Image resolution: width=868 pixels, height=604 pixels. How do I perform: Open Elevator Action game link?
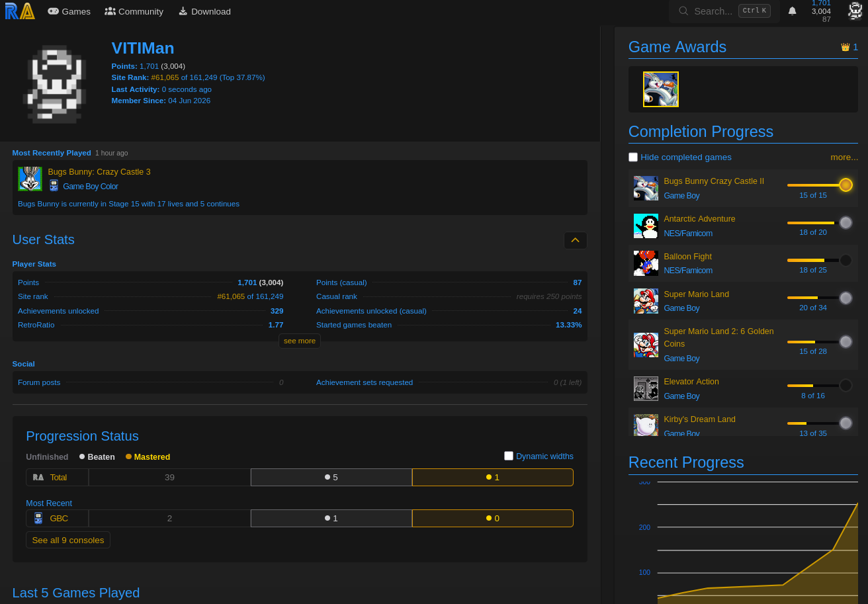691,382
